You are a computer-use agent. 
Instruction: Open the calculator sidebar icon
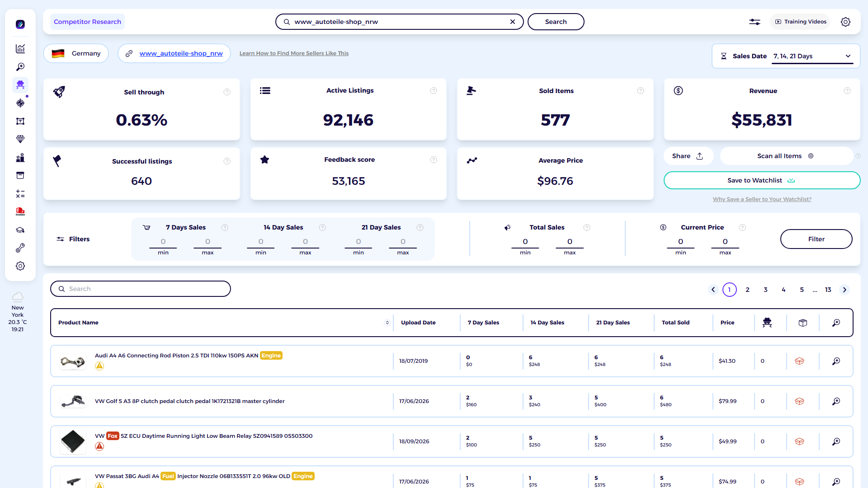tap(20, 194)
